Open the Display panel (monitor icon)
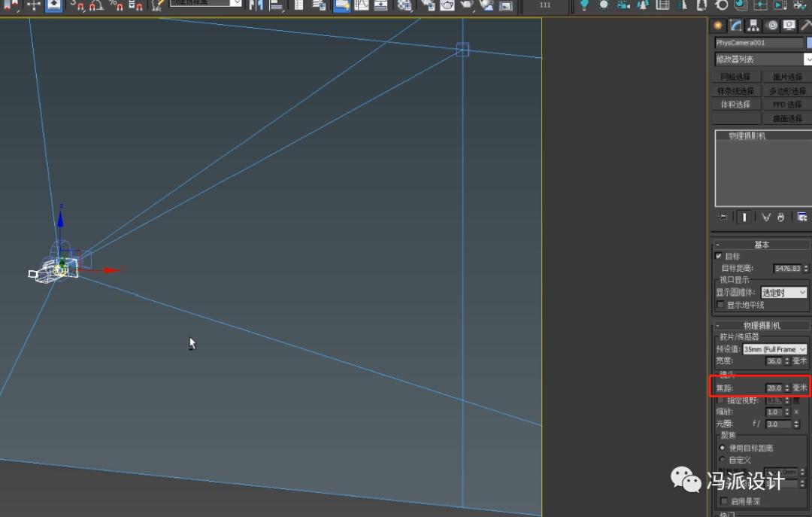 pyautogui.click(x=789, y=26)
